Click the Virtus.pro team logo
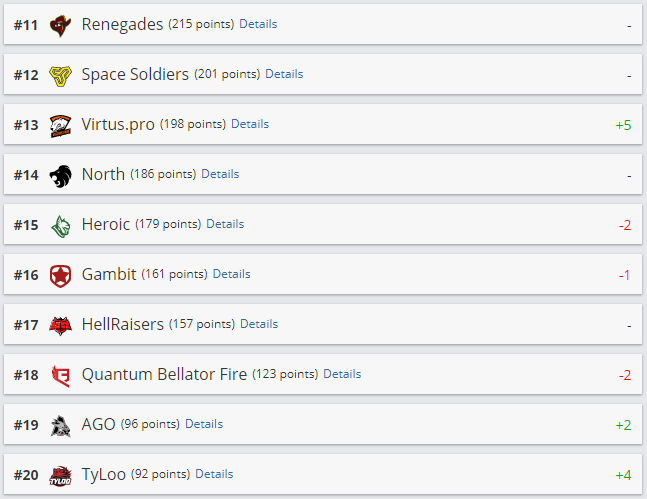The width and height of the screenshot is (647, 499). (x=61, y=124)
